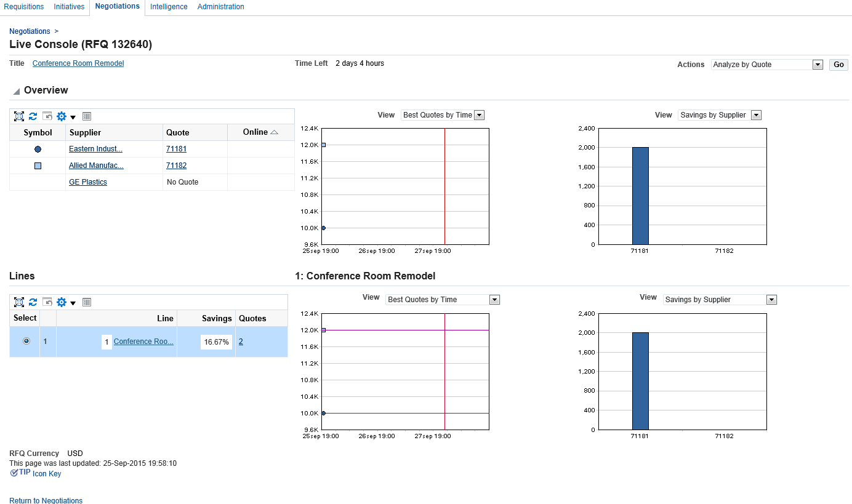Screen dimensions: 852x504
Task: Click the Allied Manufacturing square symbol
Action: pos(38,166)
